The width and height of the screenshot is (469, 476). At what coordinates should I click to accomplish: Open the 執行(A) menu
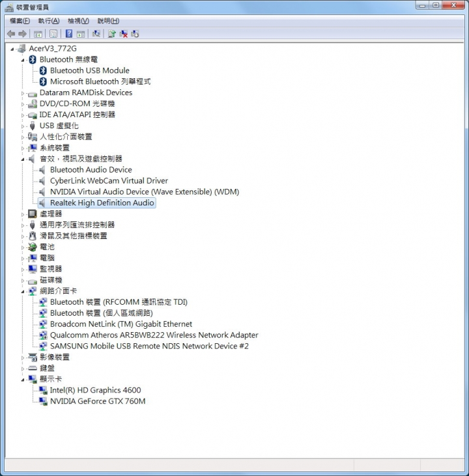49,21
